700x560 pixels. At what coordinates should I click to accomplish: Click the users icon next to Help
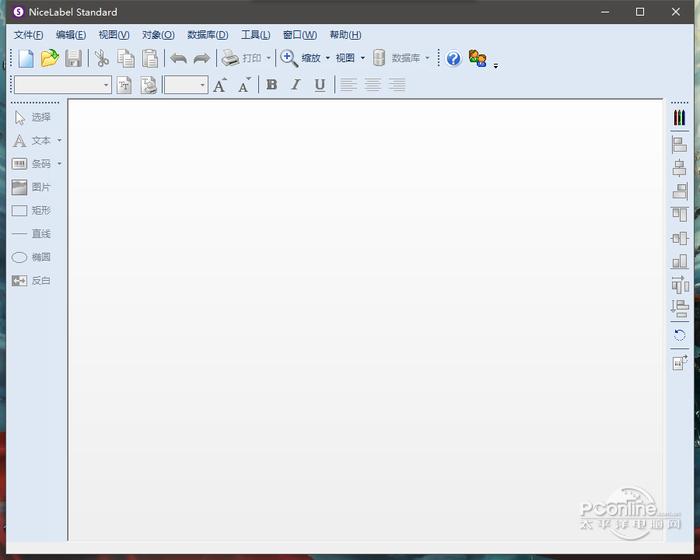click(478, 59)
